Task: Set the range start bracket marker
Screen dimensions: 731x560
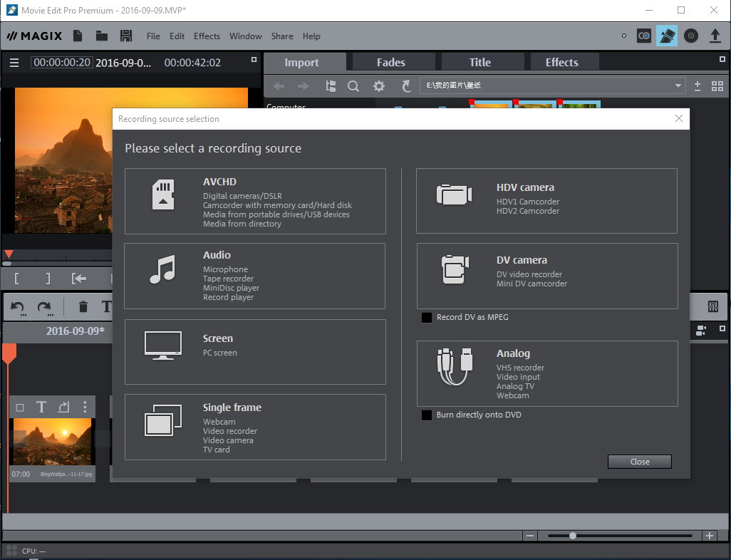Action: [x=17, y=279]
